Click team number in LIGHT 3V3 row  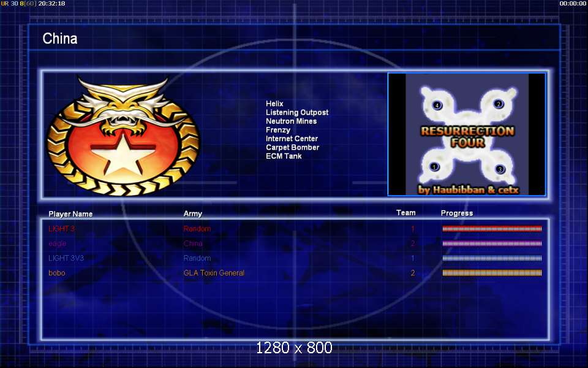412,258
